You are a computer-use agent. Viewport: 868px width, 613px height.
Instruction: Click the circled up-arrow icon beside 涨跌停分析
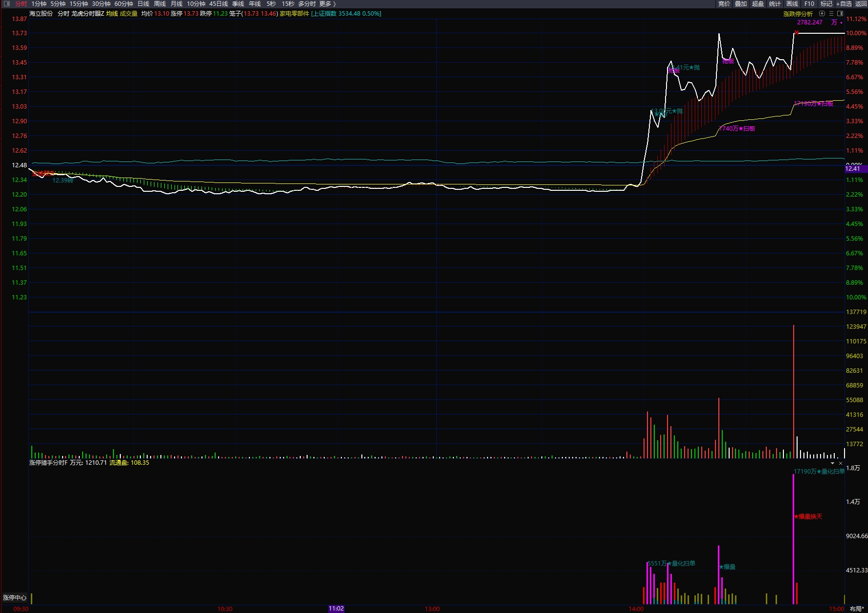pyautogui.click(x=822, y=14)
